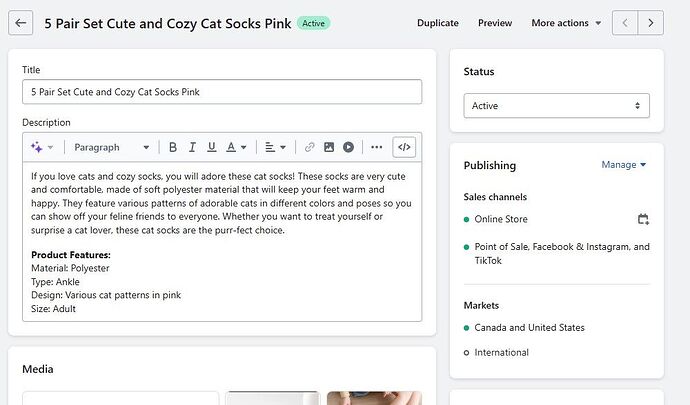Open the More actions menu
This screenshot has height=405, width=690.
tap(566, 23)
